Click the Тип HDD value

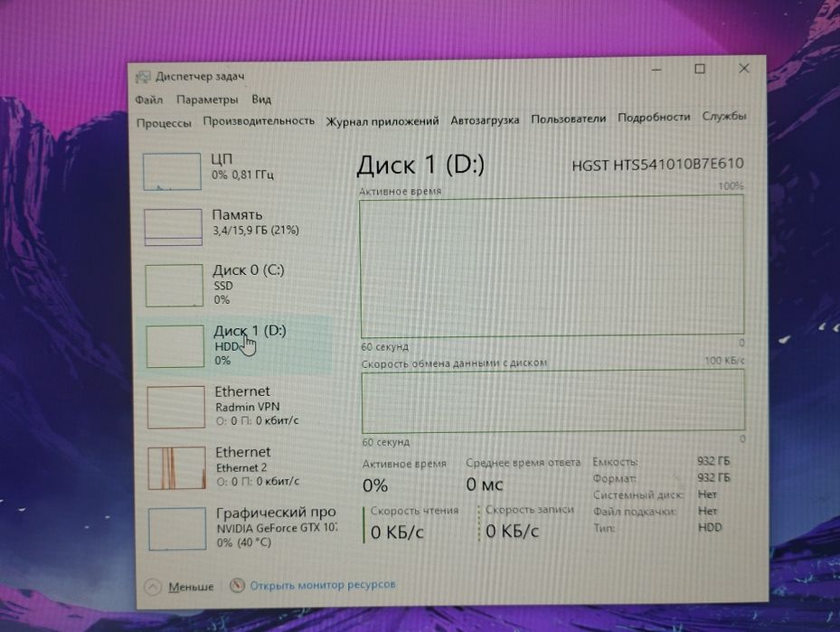click(710, 527)
